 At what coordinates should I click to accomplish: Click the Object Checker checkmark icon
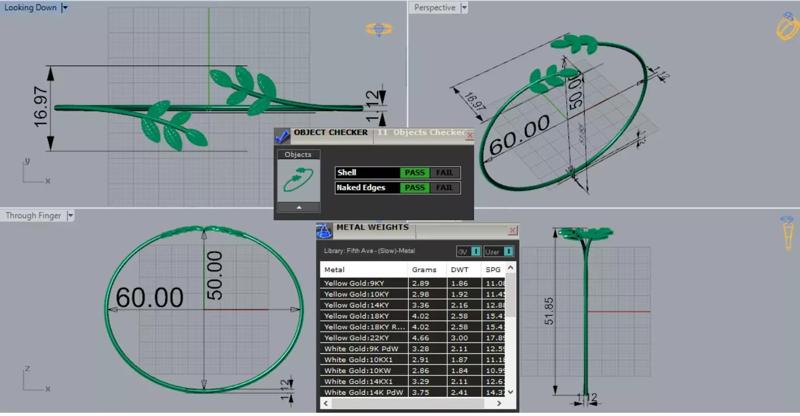(282, 136)
